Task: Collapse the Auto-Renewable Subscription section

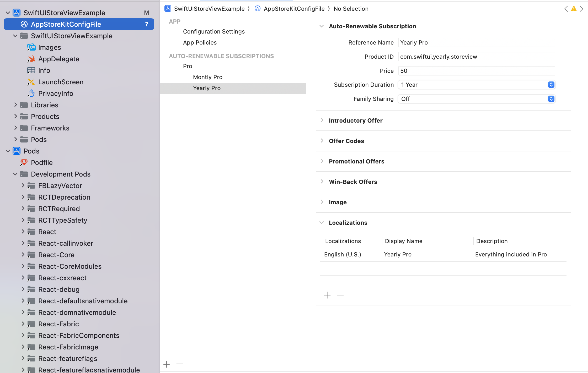Action: [322, 26]
